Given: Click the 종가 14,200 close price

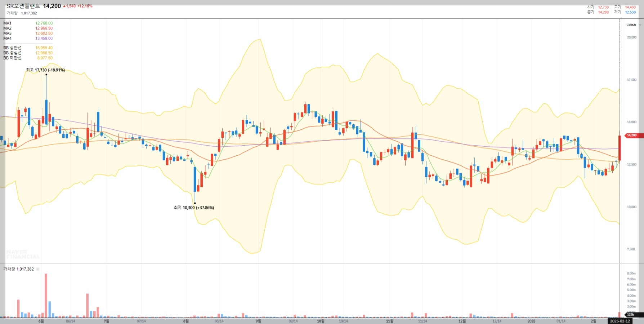Looking at the screenshot, I should (x=598, y=12).
